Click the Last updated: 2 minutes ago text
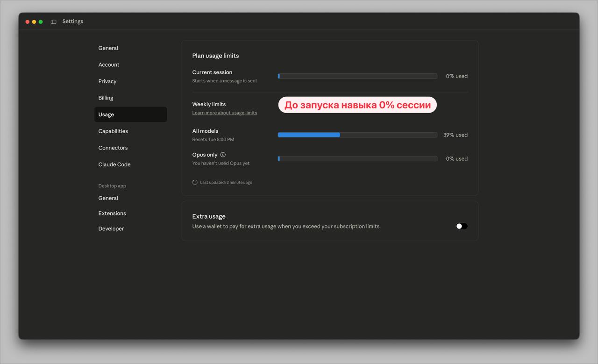598x364 pixels. click(x=226, y=183)
